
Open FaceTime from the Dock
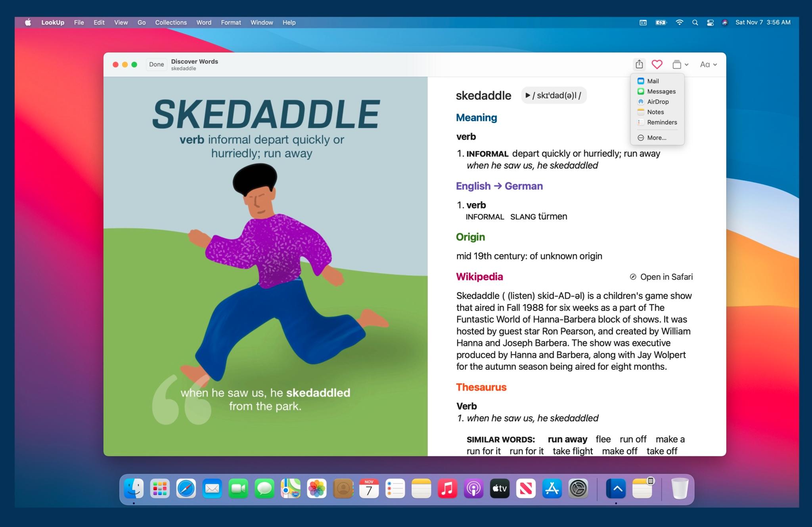238,489
